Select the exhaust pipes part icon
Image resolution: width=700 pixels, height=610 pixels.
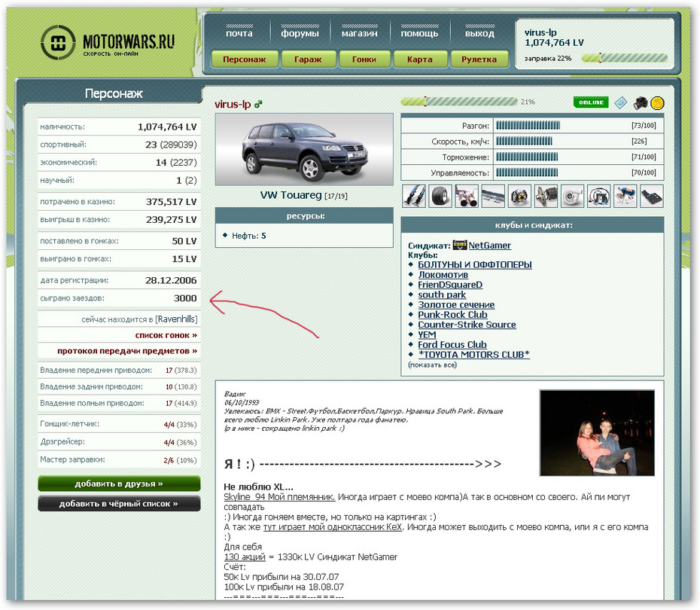click(x=467, y=196)
